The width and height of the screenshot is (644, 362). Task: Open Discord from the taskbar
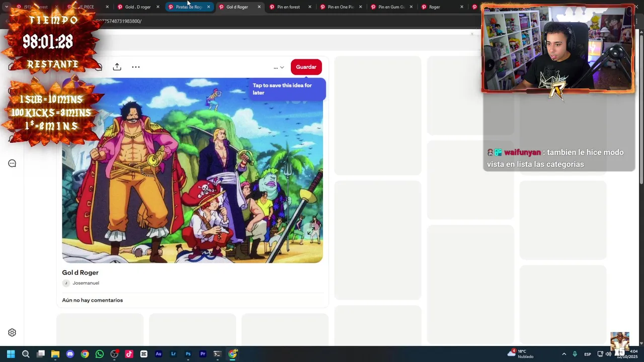70,354
